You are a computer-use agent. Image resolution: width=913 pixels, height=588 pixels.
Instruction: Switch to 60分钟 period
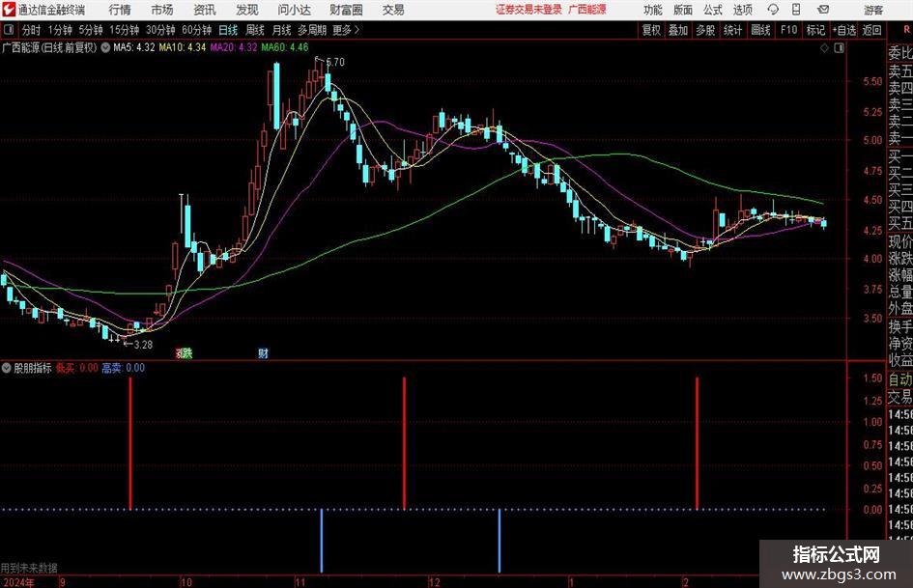click(197, 30)
